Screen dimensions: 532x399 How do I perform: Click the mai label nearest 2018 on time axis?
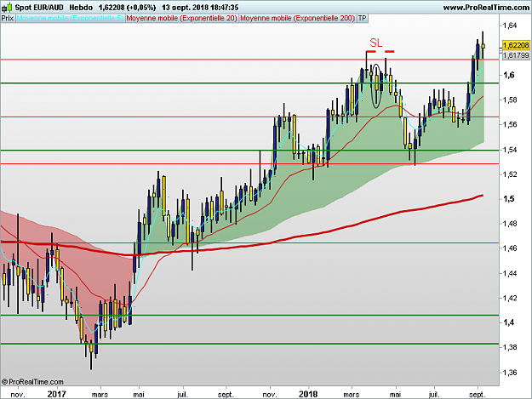point(395,394)
